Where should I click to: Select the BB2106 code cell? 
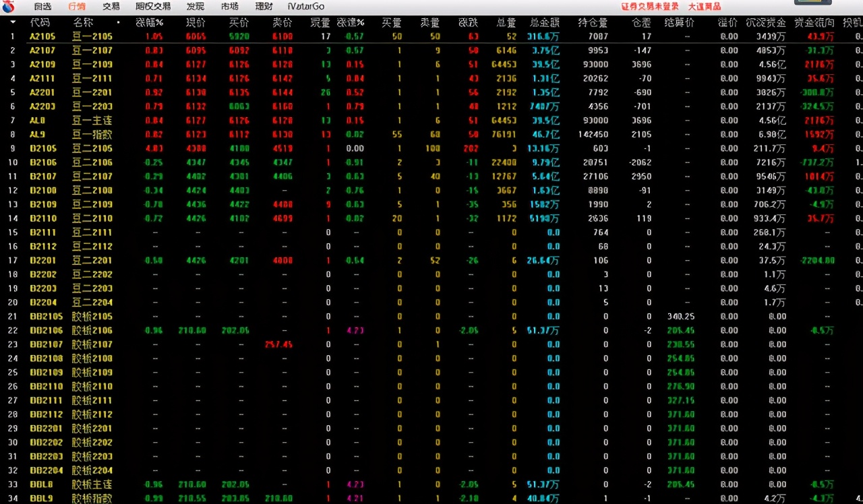pos(46,330)
